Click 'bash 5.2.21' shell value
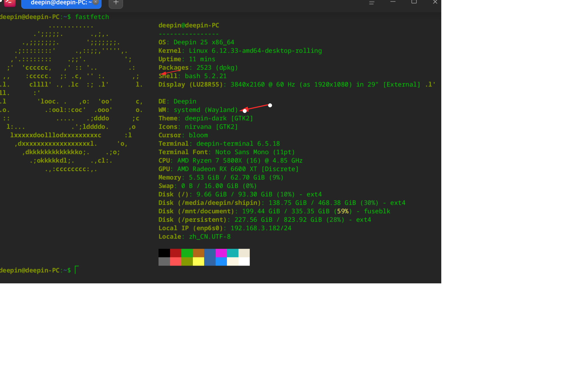 (x=206, y=76)
